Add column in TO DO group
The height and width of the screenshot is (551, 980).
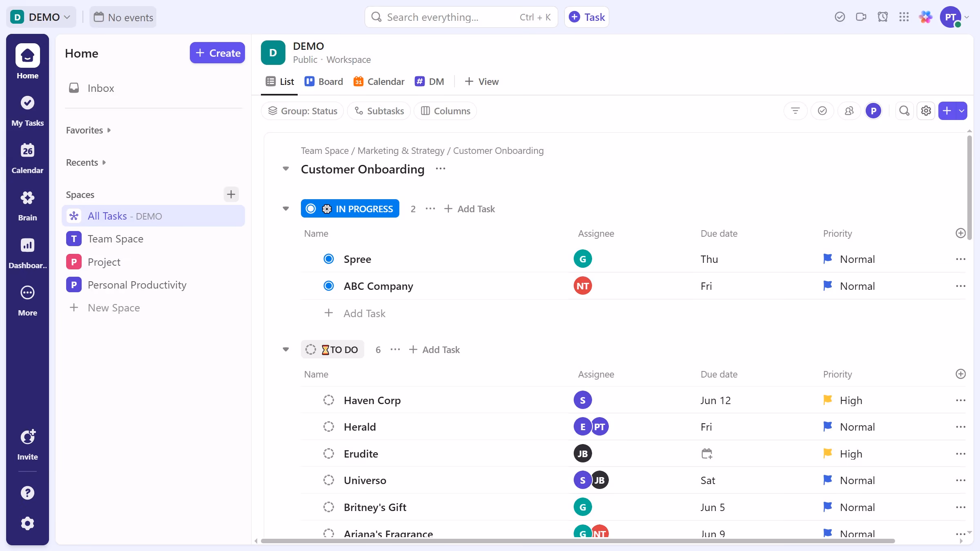point(960,374)
